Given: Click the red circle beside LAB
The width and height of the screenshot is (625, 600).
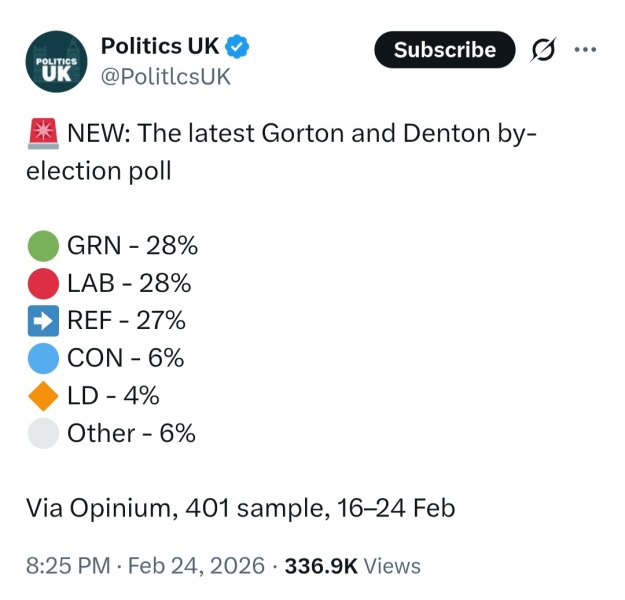Looking at the screenshot, I should (43, 284).
